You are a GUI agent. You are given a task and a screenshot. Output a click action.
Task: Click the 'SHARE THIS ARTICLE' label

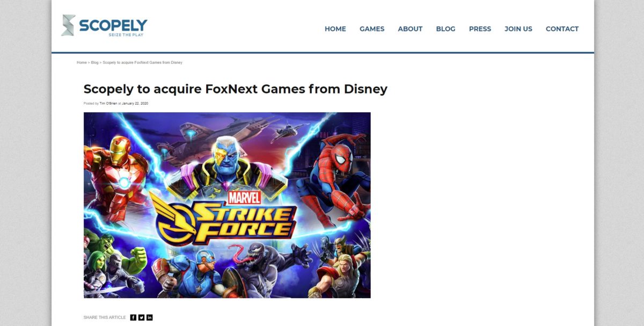[x=105, y=317]
